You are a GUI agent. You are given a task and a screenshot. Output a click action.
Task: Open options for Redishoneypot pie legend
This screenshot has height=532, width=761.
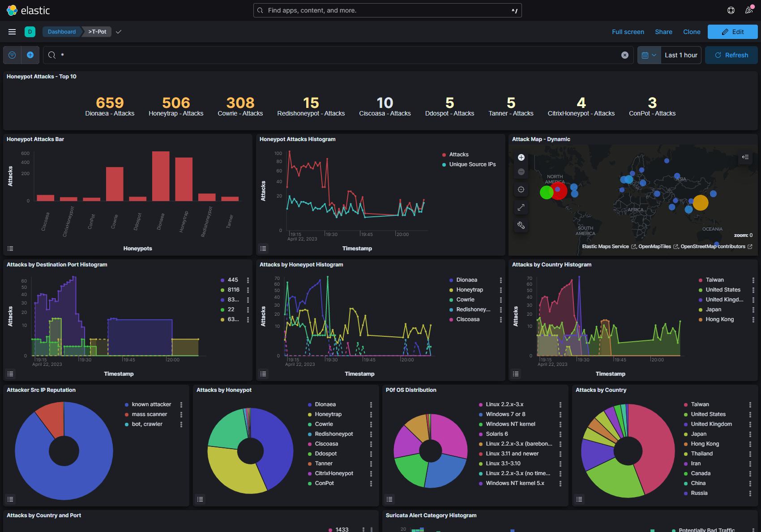pyautogui.click(x=371, y=434)
